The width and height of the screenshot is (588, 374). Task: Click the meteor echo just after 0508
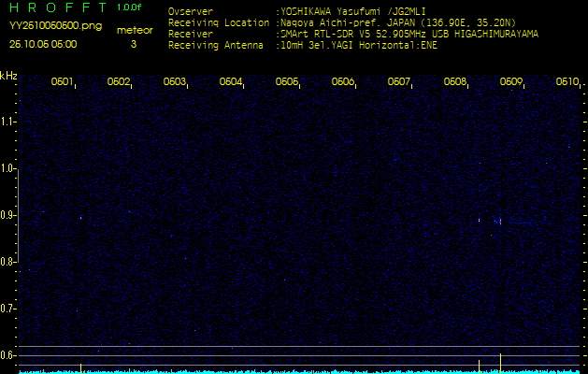479,221
